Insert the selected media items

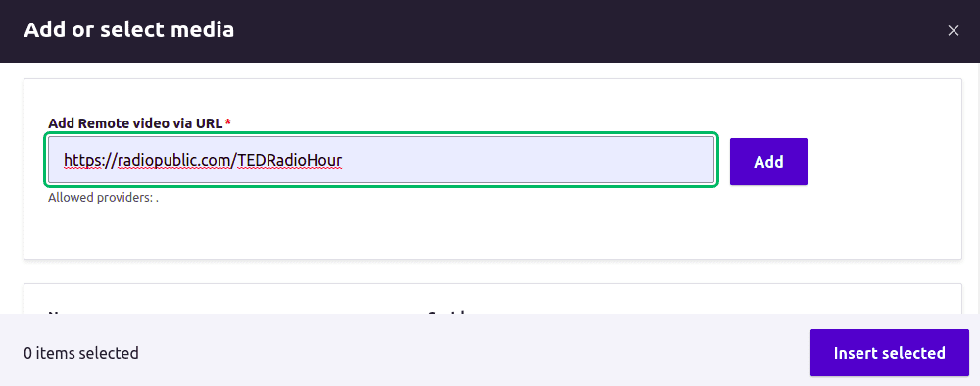tap(890, 353)
